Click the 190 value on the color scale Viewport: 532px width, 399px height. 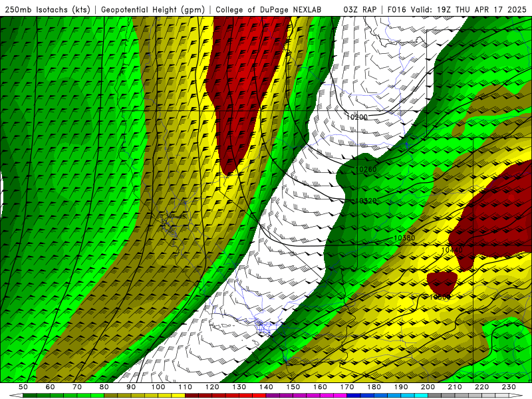coord(401,387)
